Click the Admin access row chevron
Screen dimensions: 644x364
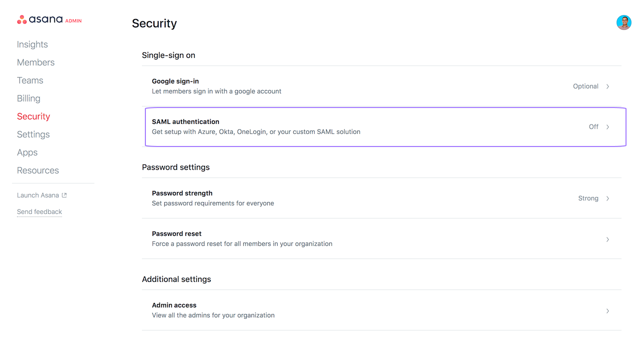608,311
